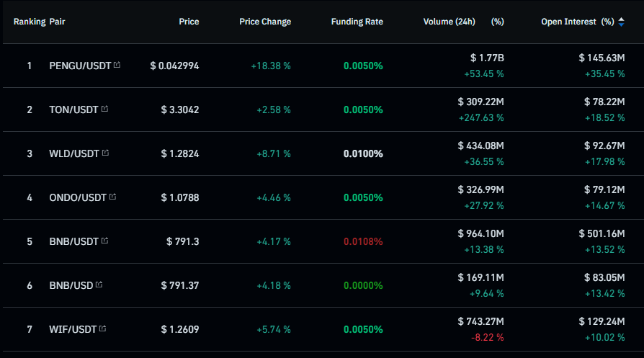Click open interest change +10.02 %
This screenshot has width=644, height=358.
coord(605,338)
